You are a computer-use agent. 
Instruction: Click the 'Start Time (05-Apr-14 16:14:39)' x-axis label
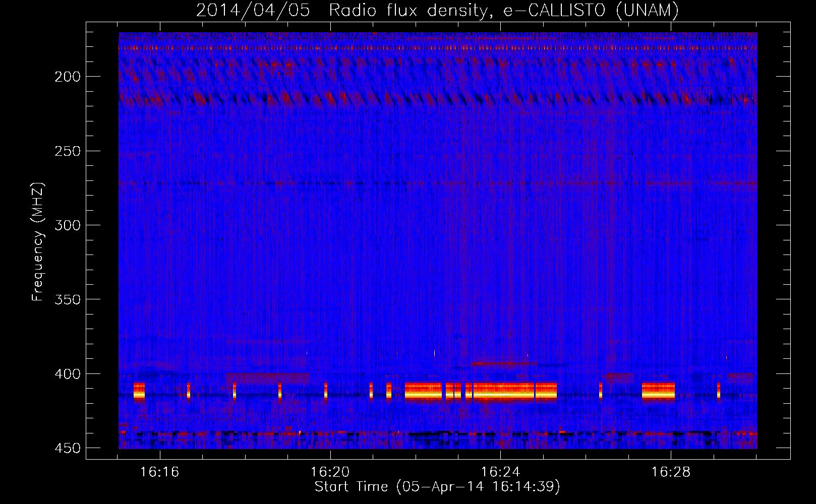point(437,487)
